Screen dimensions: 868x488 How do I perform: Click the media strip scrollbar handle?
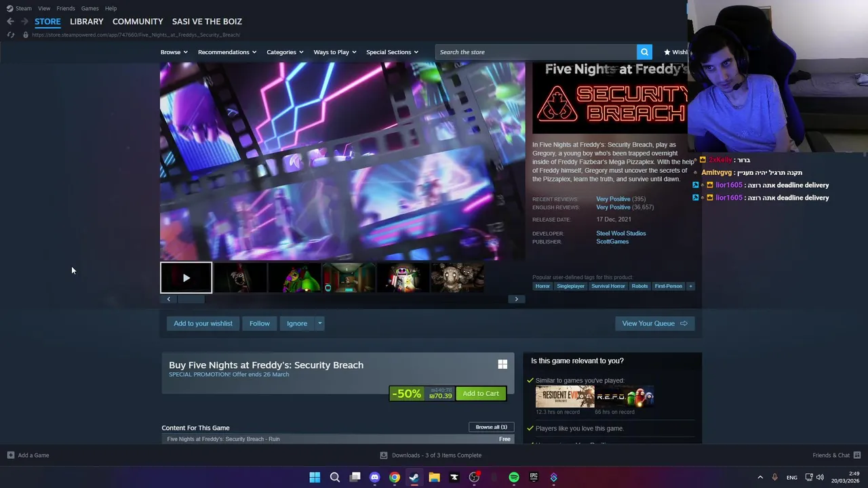click(190, 299)
